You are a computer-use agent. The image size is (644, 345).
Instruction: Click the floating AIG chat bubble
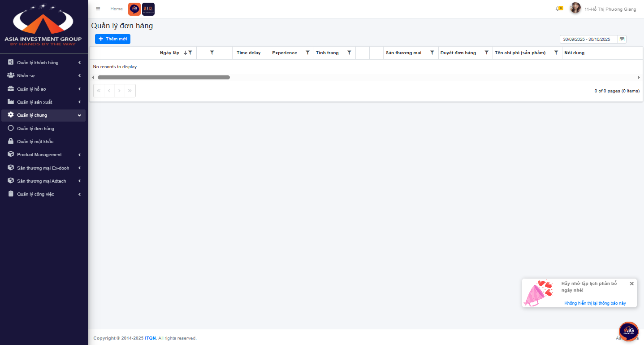click(628, 332)
